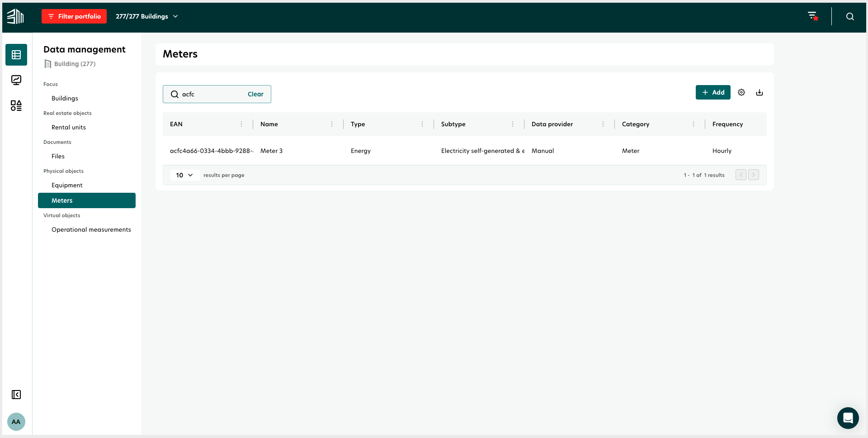The height and width of the screenshot is (438, 868).
Task: Click the Building (277) icon
Action: click(x=47, y=64)
